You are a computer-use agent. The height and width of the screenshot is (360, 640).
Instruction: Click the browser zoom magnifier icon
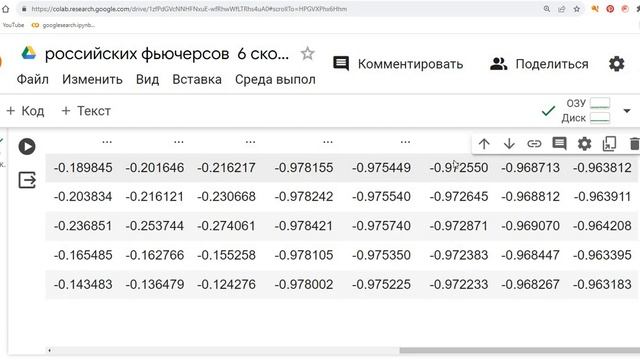[547, 9]
